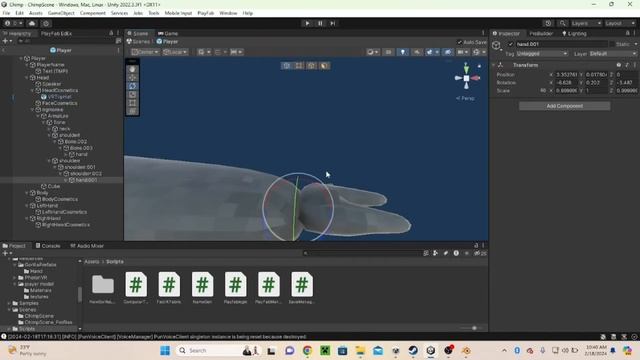The image size is (640, 360).
Task: Open the Tag dropdown showing Untagged
Action: click(541, 53)
